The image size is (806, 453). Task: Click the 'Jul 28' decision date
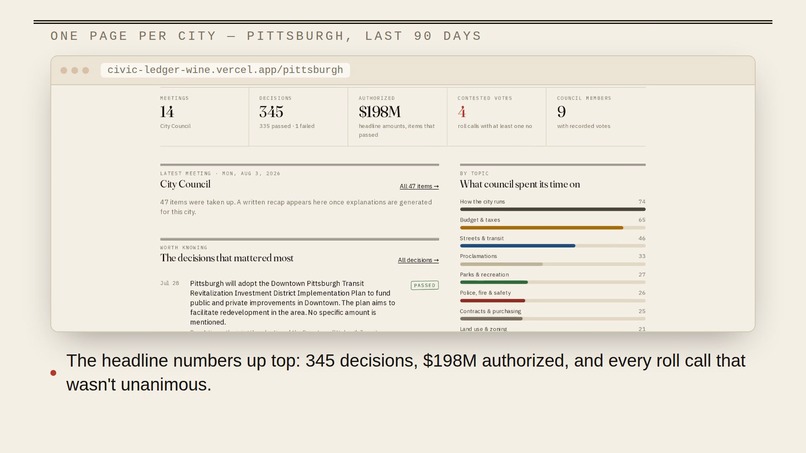(170, 283)
